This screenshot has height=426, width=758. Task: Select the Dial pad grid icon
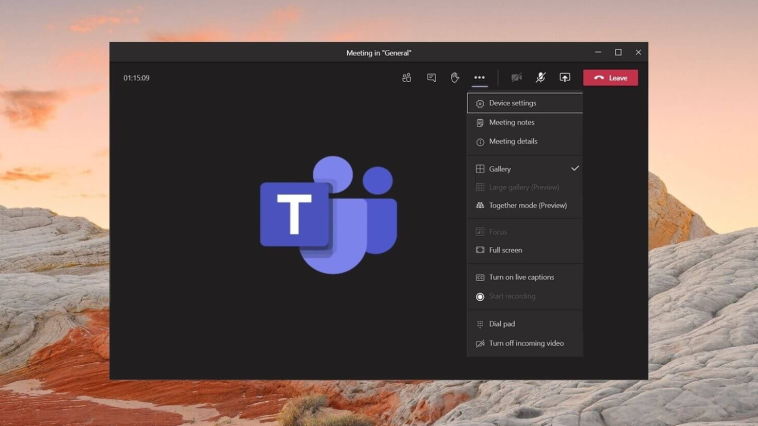(x=480, y=324)
